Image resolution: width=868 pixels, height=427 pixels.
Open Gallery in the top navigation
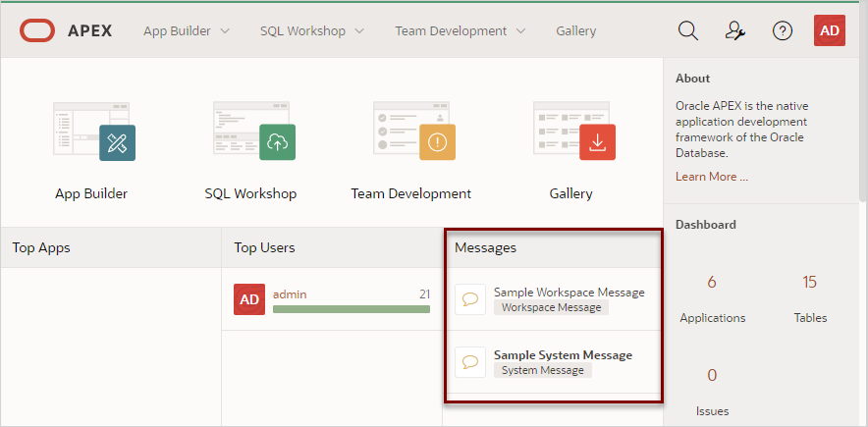point(575,31)
